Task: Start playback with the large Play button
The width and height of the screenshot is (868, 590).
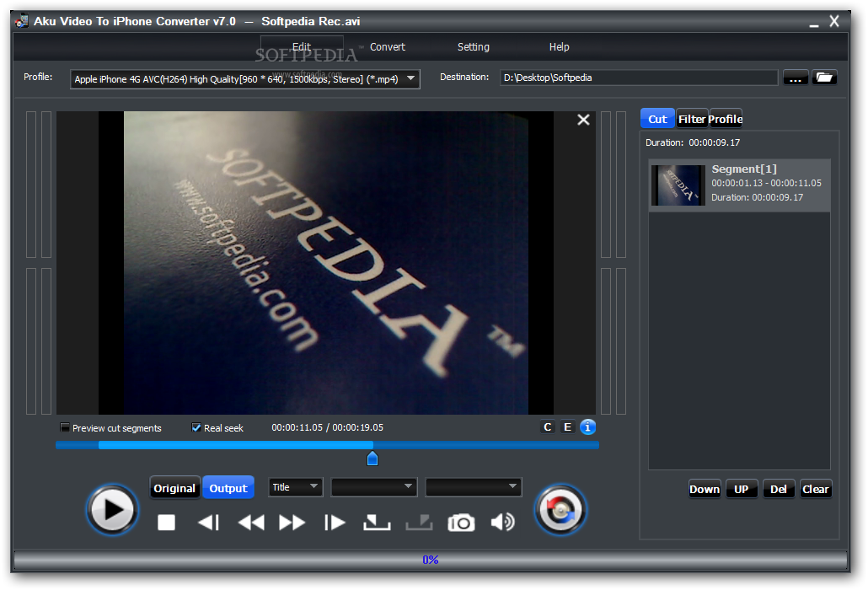Action: point(112,510)
